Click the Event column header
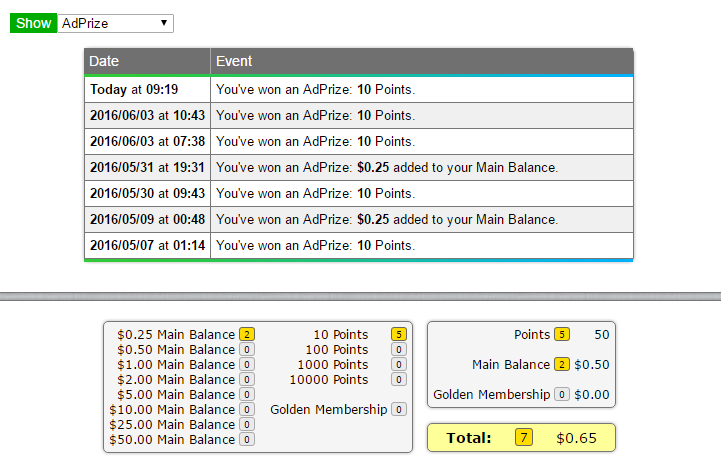 pos(422,61)
